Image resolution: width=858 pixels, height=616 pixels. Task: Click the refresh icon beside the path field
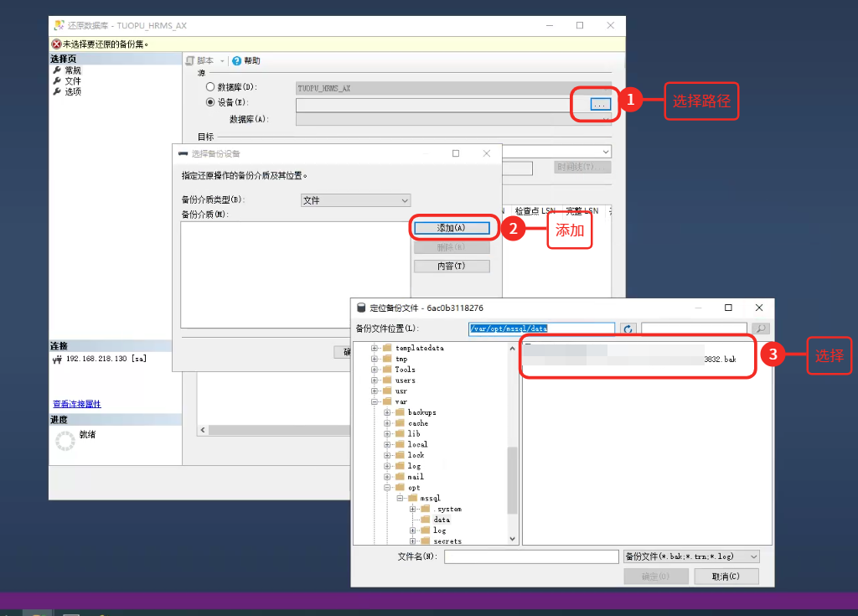pyautogui.click(x=628, y=329)
